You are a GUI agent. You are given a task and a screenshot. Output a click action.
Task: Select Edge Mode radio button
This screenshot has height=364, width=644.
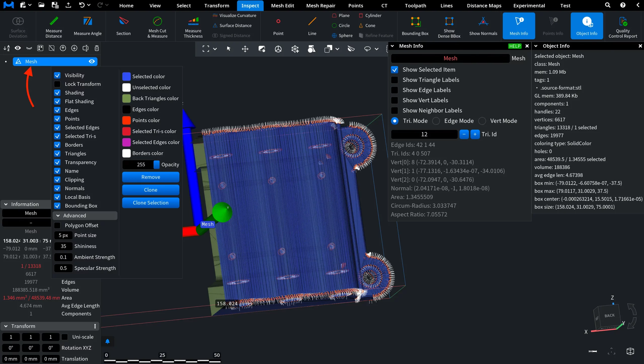click(436, 121)
